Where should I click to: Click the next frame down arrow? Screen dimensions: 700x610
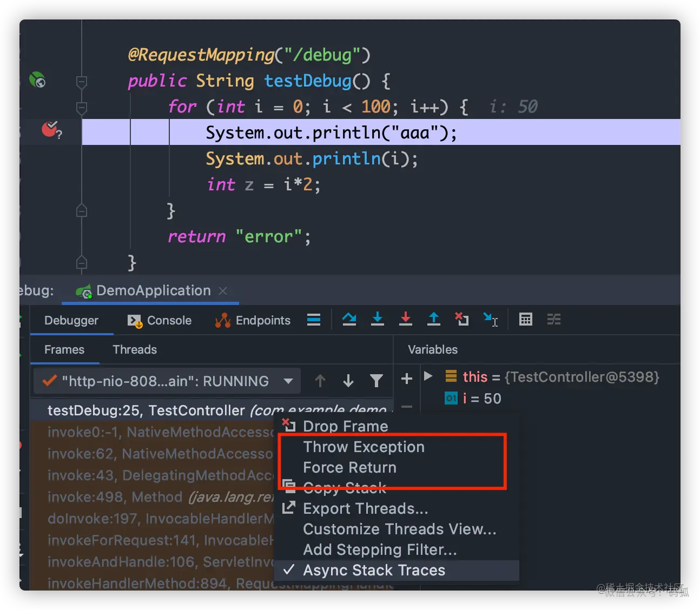click(x=348, y=381)
